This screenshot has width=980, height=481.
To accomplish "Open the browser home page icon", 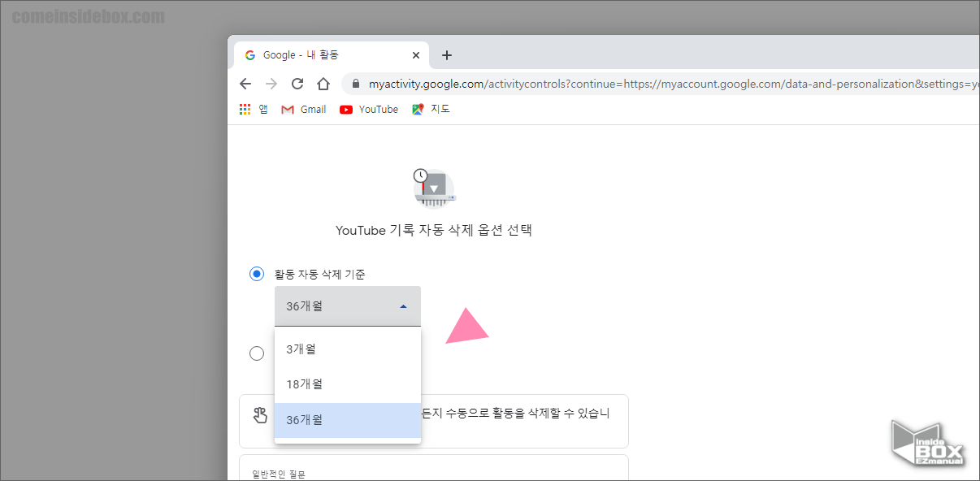I will point(323,84).
